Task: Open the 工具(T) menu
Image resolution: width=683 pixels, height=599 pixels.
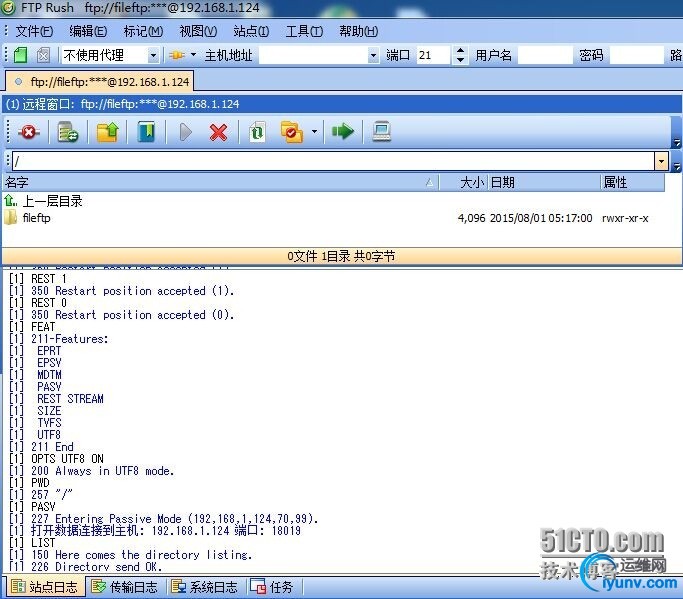Action: [304, 31]
